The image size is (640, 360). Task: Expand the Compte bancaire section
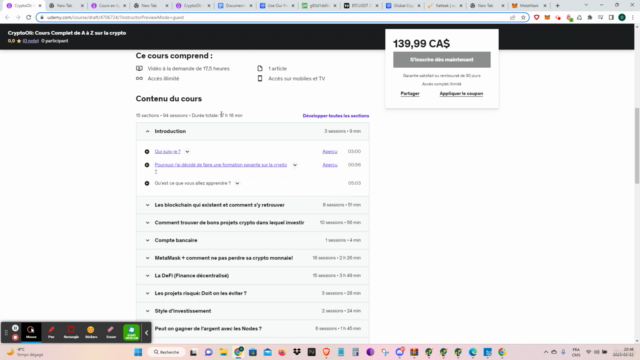tap(253, 240)
